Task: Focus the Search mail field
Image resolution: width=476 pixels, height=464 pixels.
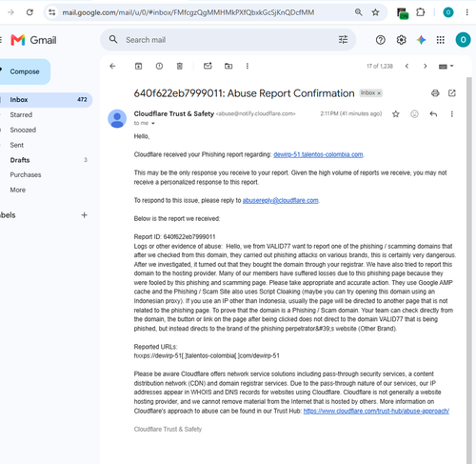Action: tap(228, 40)
